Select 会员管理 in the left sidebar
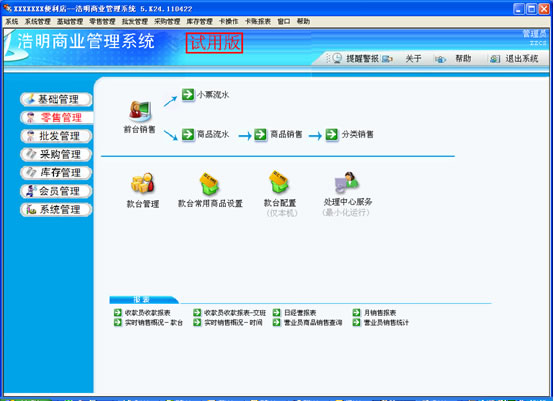The height and width of the screenshot is (401, 554). pyautogui.click(x=57, y=191)
